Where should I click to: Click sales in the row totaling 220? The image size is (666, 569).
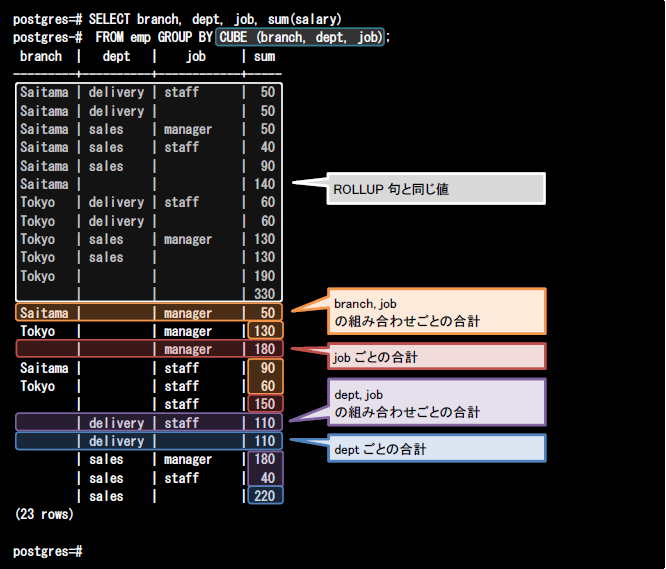point(106,496)
